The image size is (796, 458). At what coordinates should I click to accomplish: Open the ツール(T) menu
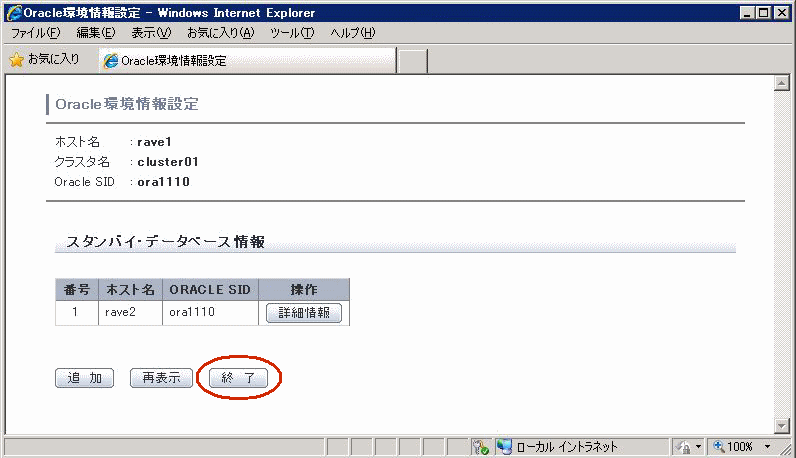point(292,33)
